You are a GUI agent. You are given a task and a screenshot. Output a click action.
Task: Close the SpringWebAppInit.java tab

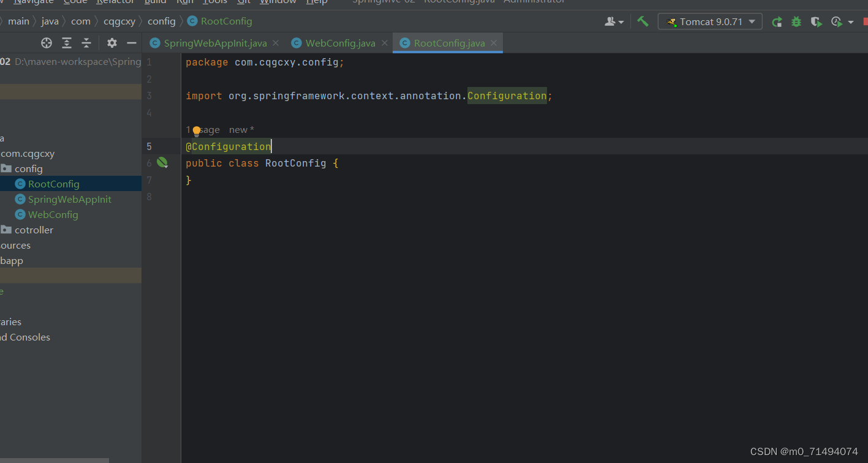(x=276, y=43)
